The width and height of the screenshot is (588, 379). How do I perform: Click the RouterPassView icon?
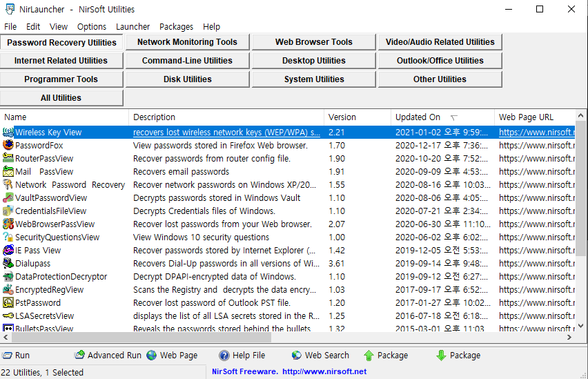click(8, 158)
